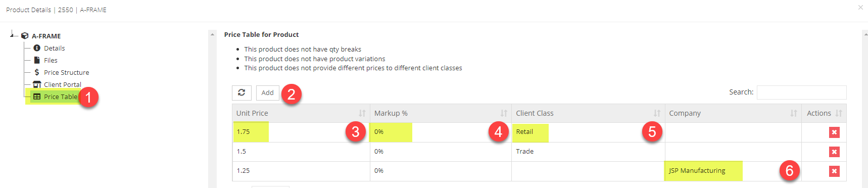The width and height of the screenshot is (868, 188).
Task: Collapse the A-FRAME tree node
Action: (x=12, y=35)
